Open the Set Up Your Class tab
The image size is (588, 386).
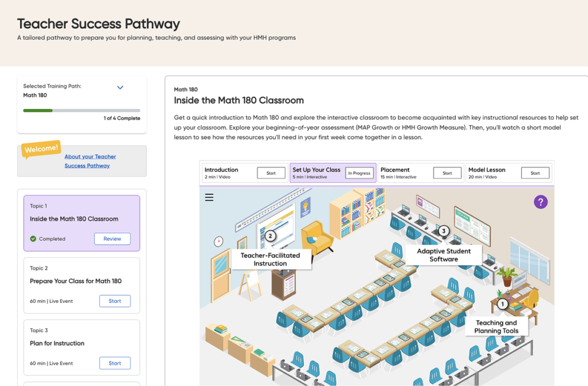[x=333, y=173]
